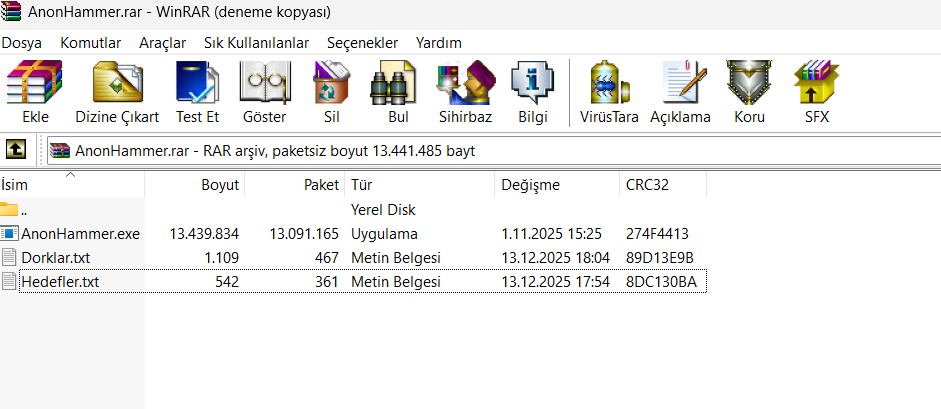Click the Hedefler.txt size value 542
This screenshot has height=409, width=941.
pos(227,281)
